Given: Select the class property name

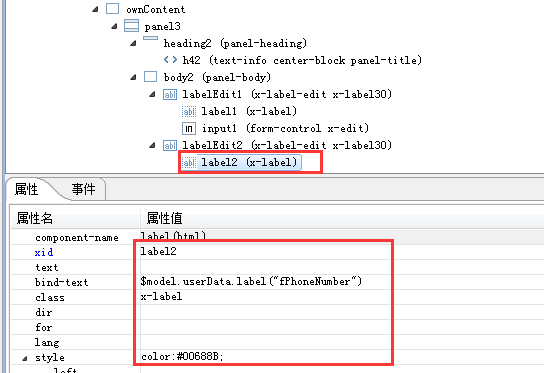Looking at the screenshot, I should (x=50, y=298).
